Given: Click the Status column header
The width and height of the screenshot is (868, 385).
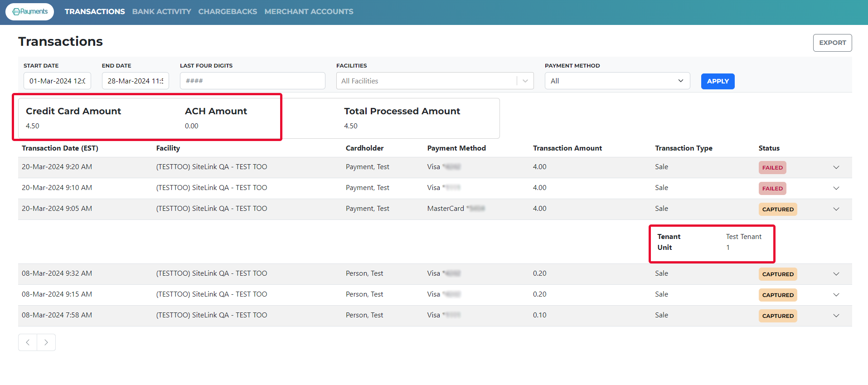Looking at the screenshot, I should (769, 148).
